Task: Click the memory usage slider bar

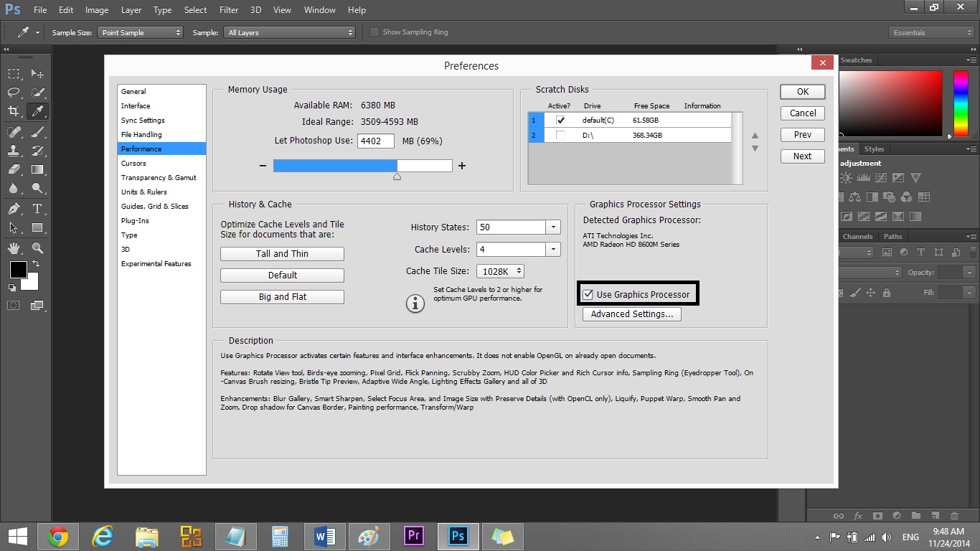Action: click(362, 166)
